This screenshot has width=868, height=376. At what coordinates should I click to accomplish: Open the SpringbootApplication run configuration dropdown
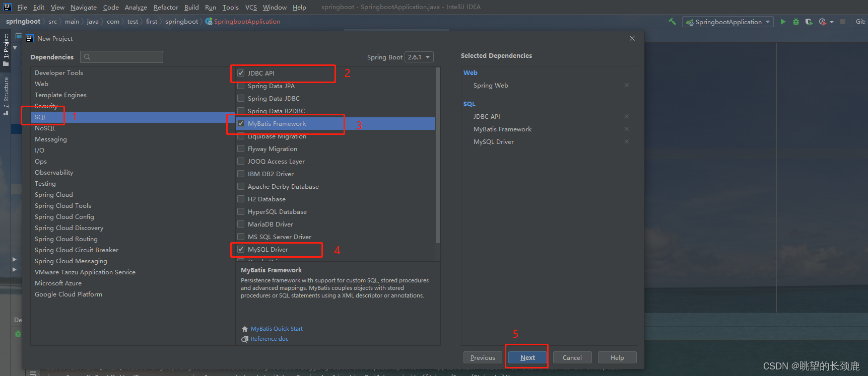728,22
